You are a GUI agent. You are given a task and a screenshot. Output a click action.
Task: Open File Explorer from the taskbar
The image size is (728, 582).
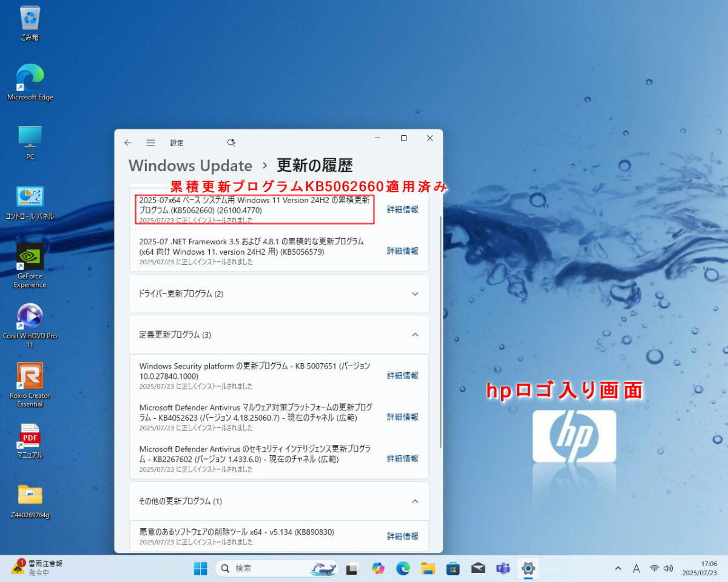coord(428,568)
